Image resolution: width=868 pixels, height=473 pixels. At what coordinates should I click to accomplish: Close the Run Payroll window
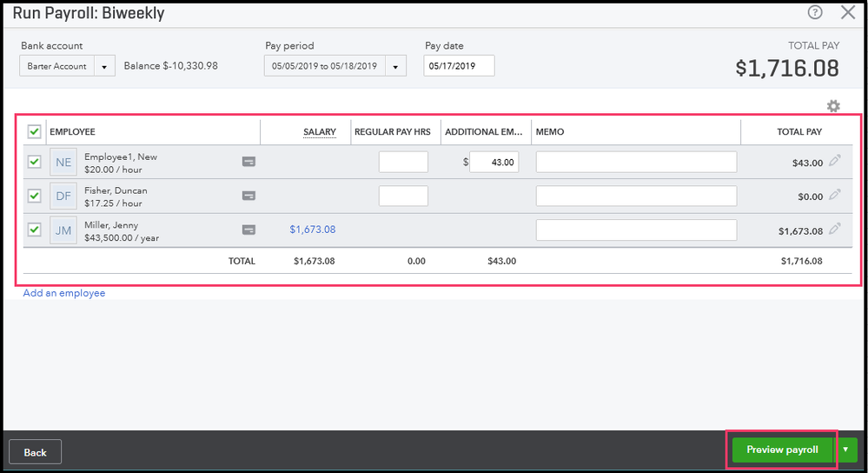[x=848, y=12]
